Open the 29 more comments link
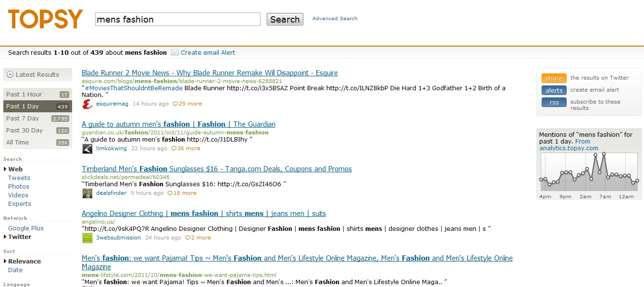This screenshot has width=644, height=287. (187, 104)
